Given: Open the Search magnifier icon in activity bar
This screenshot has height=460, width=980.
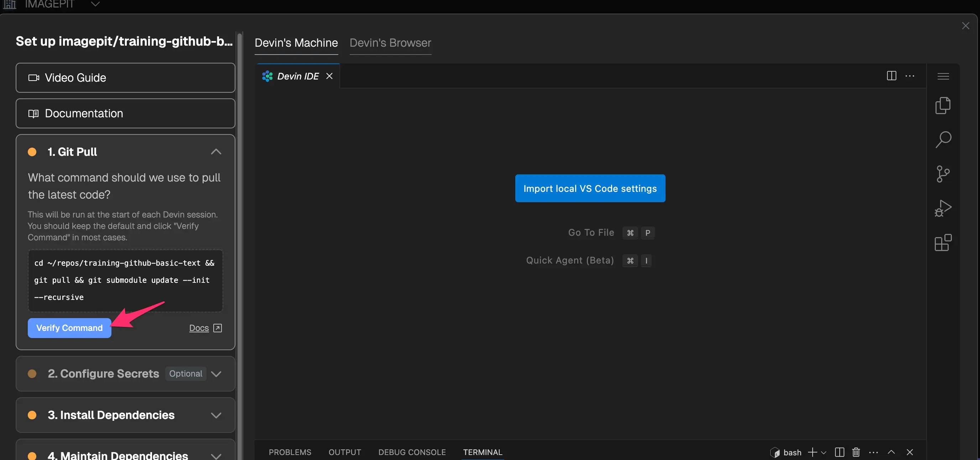Looking at the screenshot, I should tap(943, 140).
